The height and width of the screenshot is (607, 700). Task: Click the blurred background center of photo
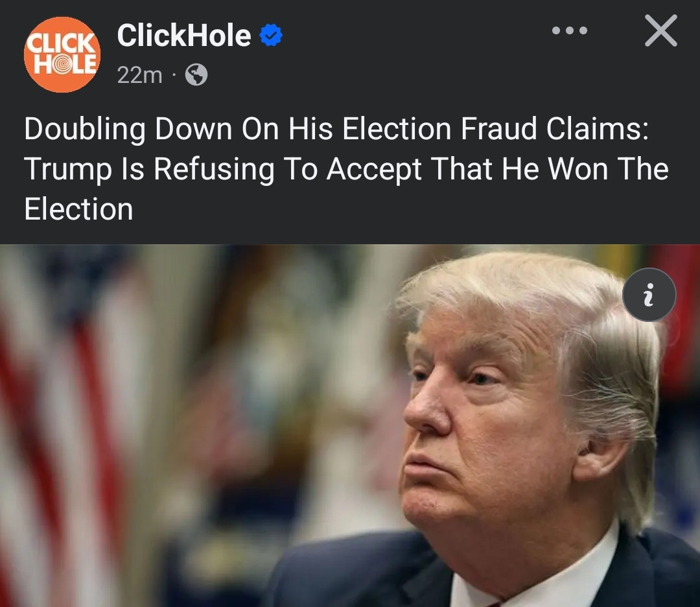coord(268,402)
